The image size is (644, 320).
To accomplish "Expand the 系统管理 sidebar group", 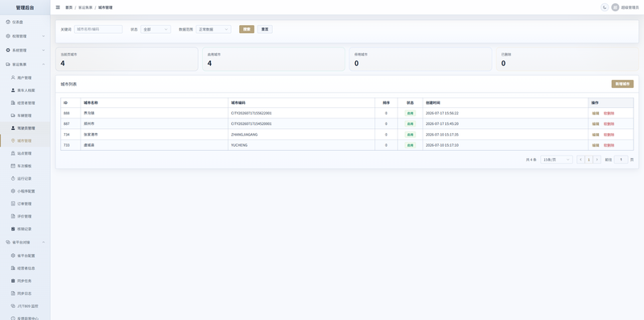I will tap(25, 50).
